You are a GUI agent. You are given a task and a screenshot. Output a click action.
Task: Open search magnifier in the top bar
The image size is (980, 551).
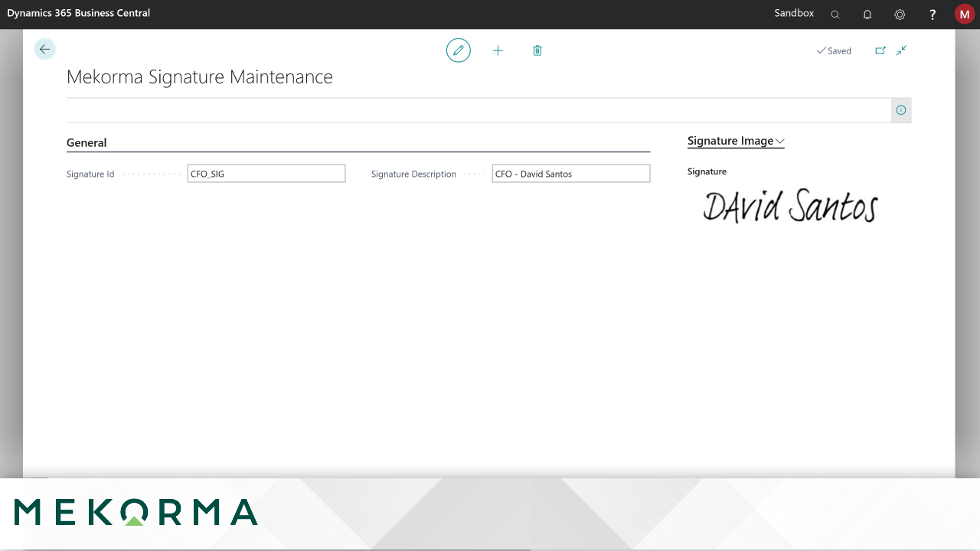point(835,15)
